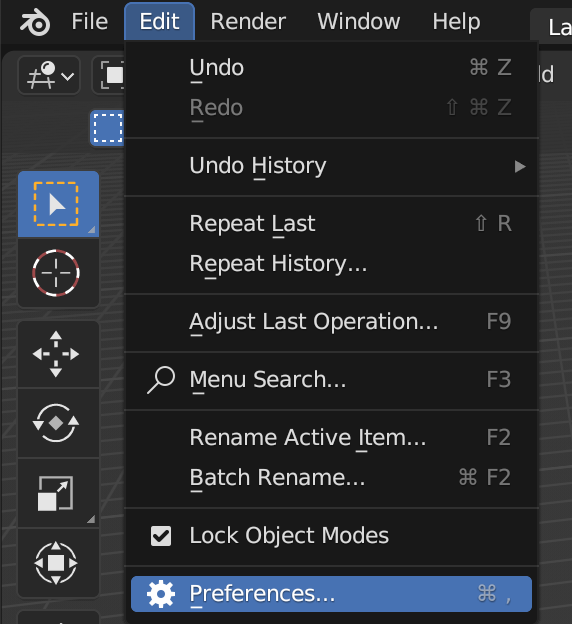Select Adjust Last Operation

coord(331,322)
